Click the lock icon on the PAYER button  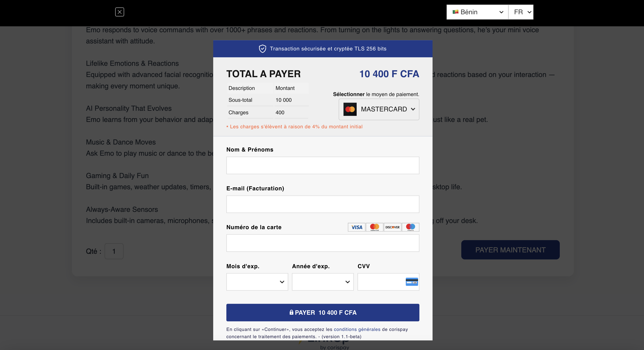click(291, 312)
